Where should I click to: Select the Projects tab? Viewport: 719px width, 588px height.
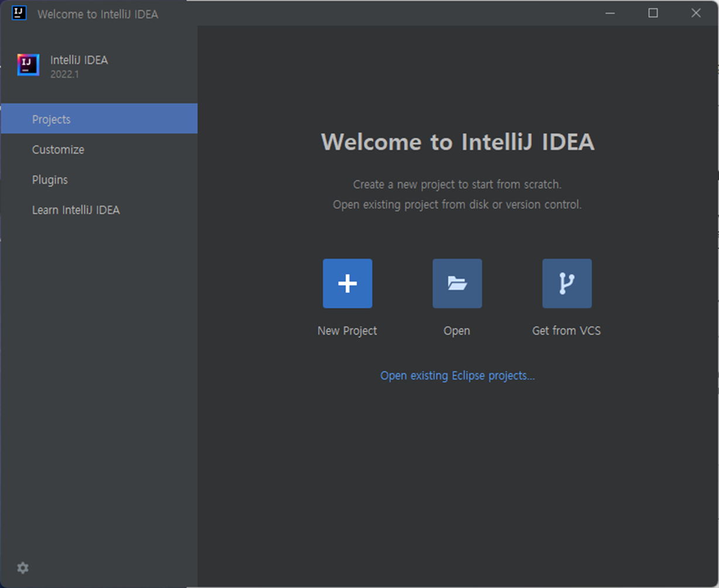(x=99, y=119)
